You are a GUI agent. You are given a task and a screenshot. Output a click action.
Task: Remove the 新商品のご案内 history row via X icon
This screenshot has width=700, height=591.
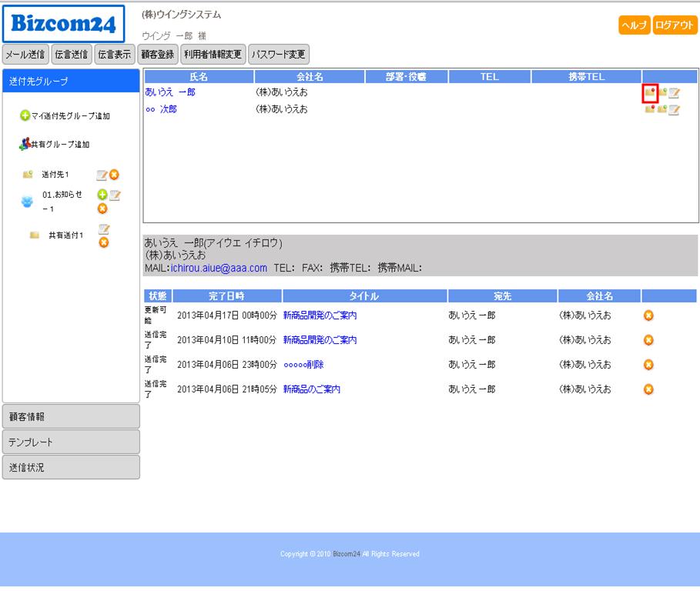[x=648, y=389]
